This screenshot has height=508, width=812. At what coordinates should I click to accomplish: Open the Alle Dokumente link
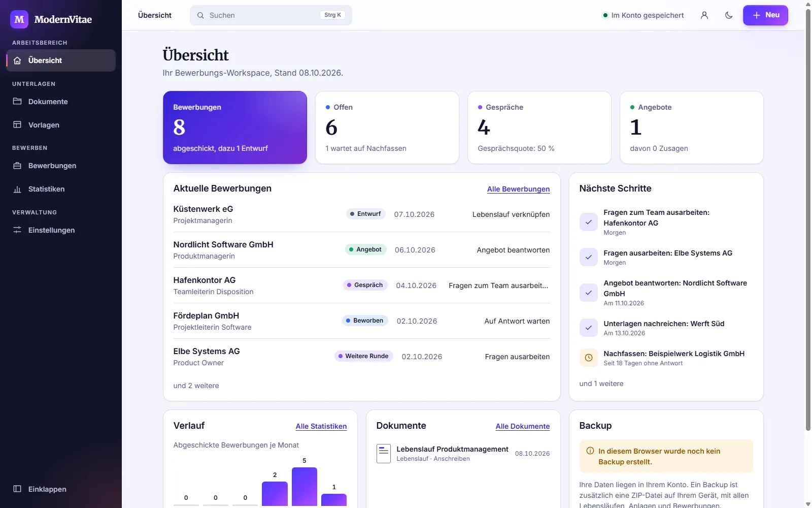[523, 426]
